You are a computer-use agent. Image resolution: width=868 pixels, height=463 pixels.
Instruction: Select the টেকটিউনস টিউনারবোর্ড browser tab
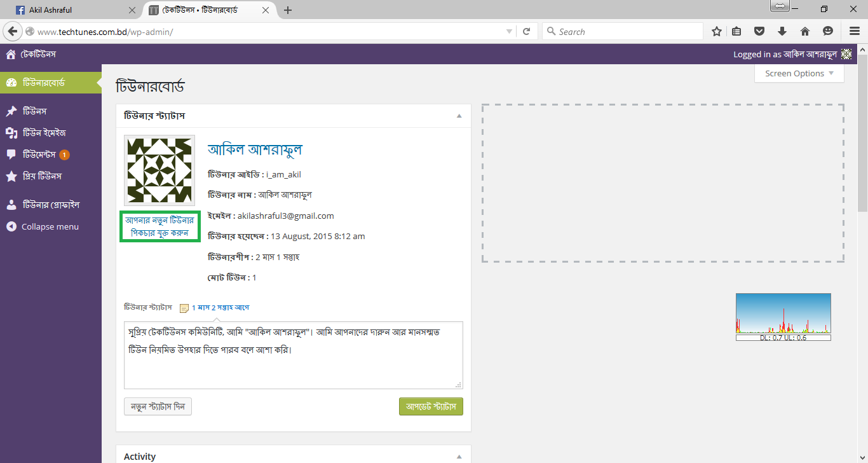point(208,10)
